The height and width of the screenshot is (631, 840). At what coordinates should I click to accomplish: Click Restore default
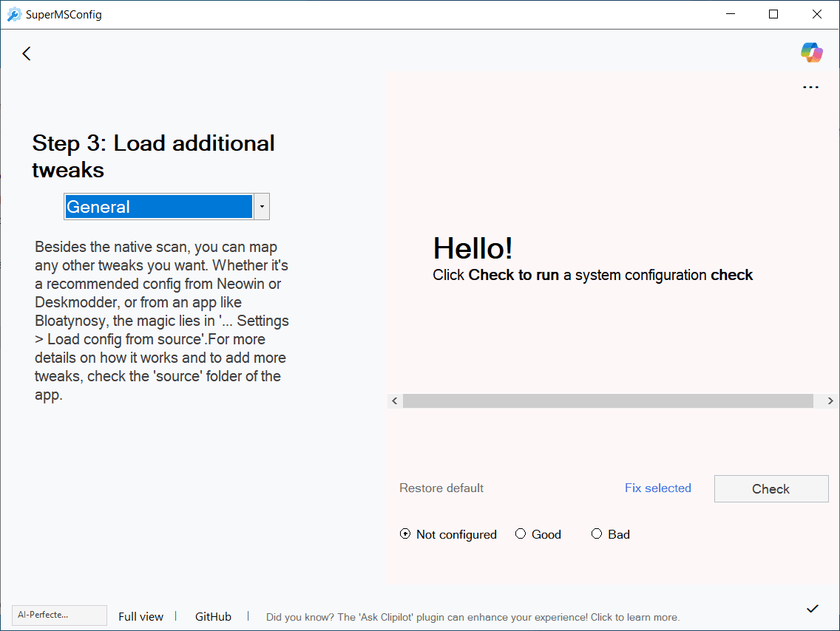tap(441, 488)
